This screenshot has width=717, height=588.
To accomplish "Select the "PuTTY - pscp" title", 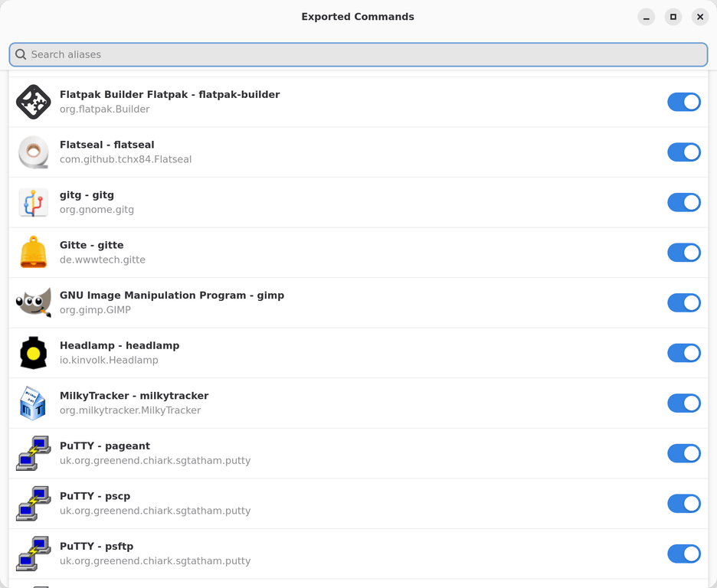I will [x=95, y=496].
